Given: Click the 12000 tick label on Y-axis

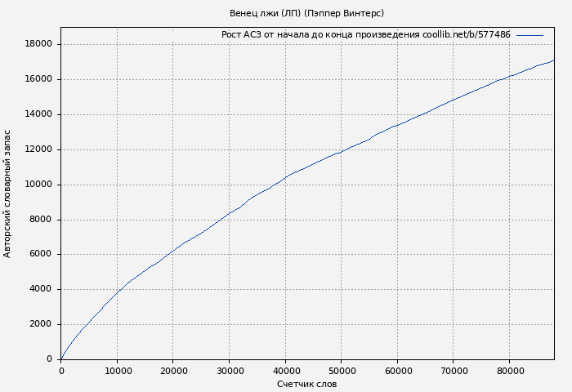Looking at the screenshot, I should coord(39,149).
